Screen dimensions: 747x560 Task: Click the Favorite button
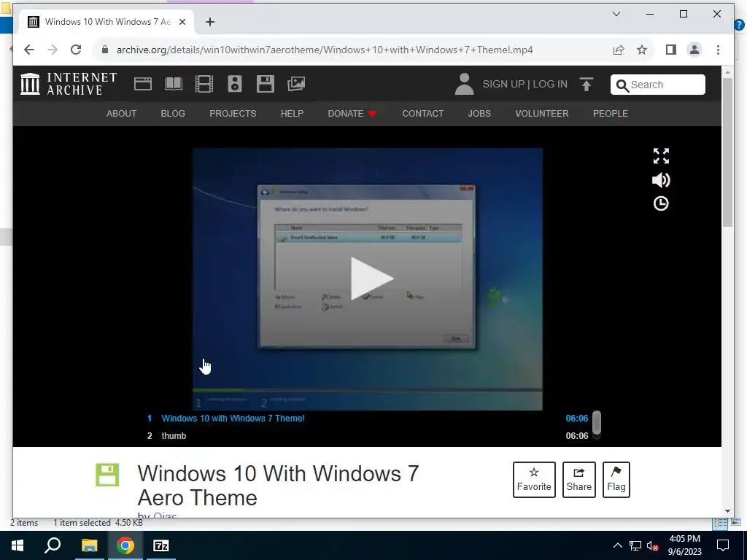tap(534, 480)
